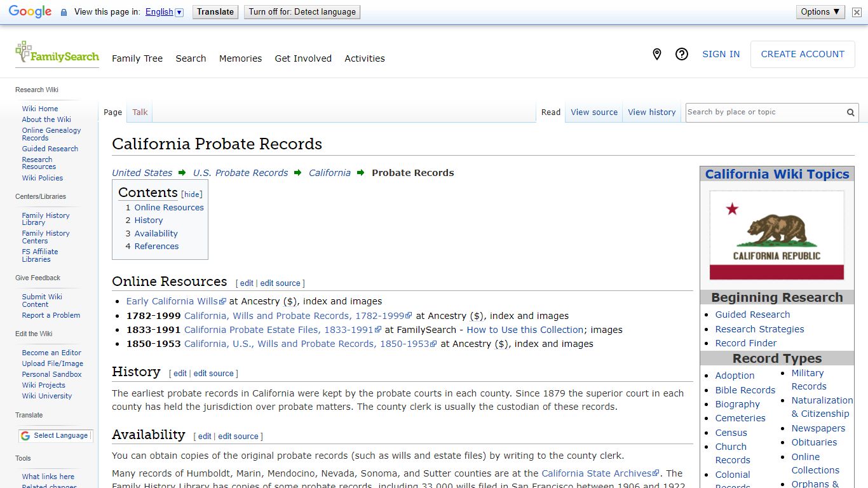Open Military Records link
Screen dimensions: 868x488
[809, 380]
